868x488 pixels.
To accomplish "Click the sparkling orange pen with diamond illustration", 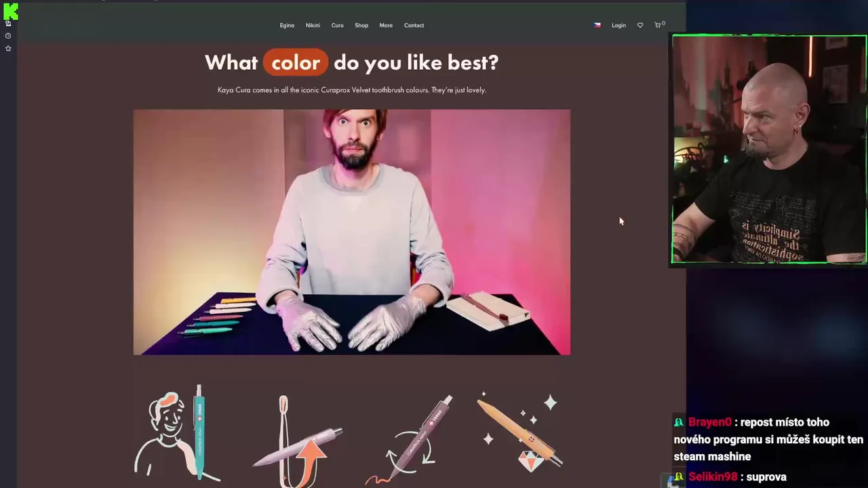I will click(x=519, y=431).
